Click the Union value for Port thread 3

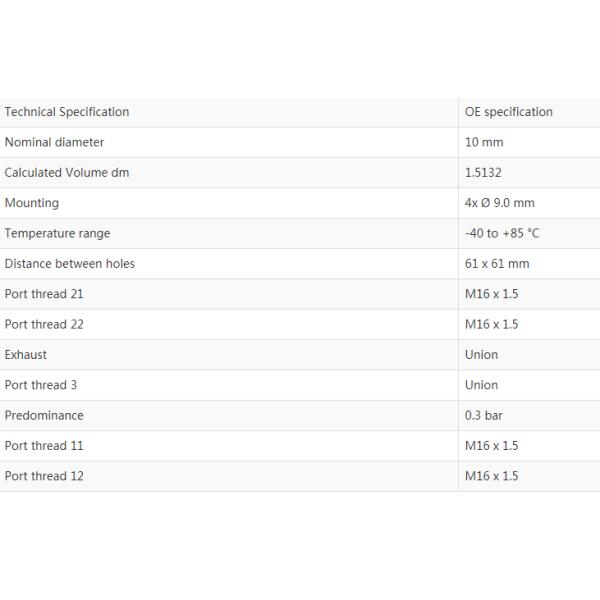[481, 385]
